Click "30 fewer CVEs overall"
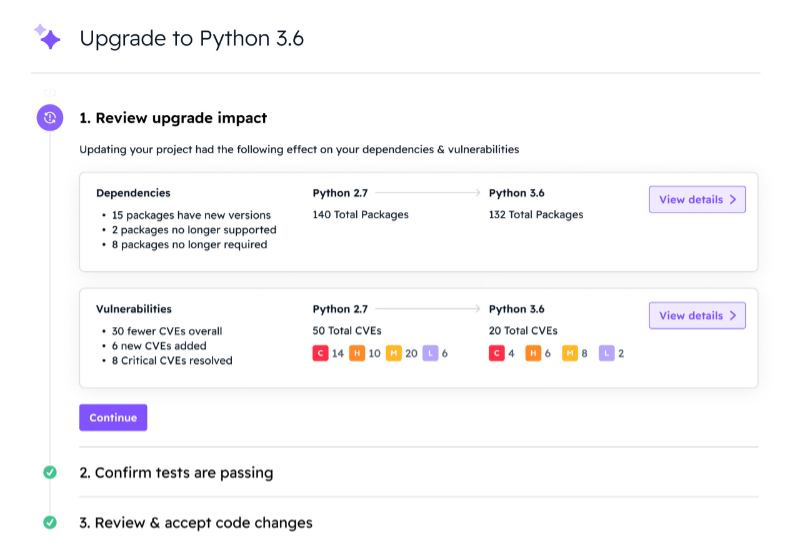The image size is (800, 559). pos(167,331)
